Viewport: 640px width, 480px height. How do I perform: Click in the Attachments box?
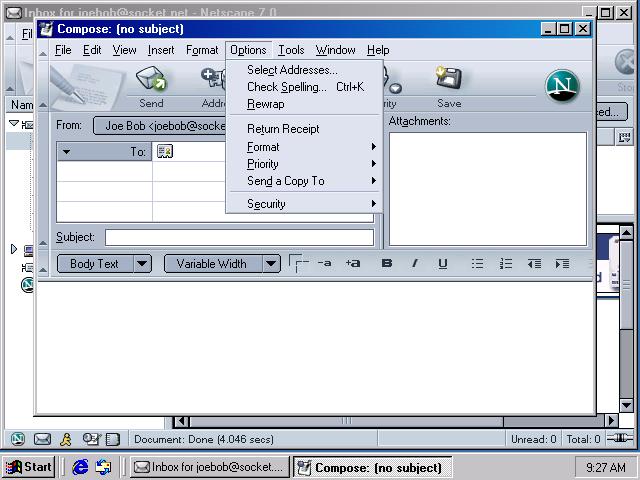pos(488,189)
